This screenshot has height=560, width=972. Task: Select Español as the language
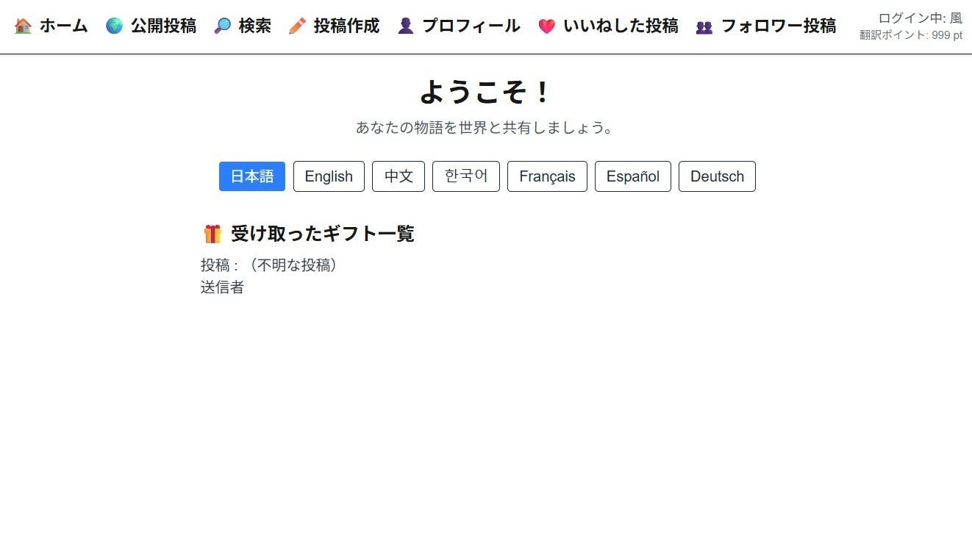click(632, 176)
